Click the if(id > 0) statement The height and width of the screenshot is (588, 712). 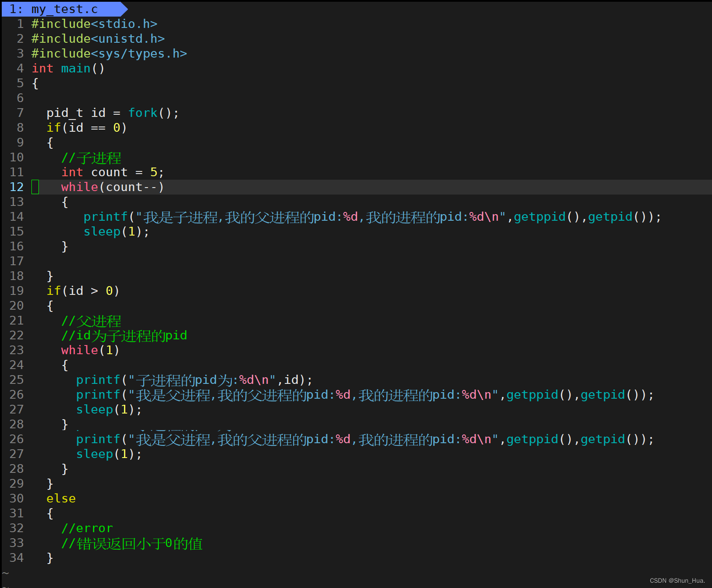click(x=83, y=291)
